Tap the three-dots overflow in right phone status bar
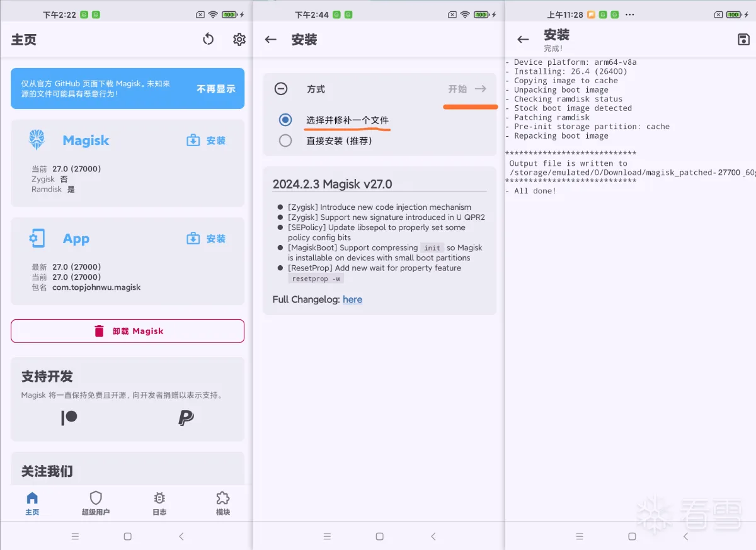This screenshot has width=756, height=550. pyautogui.click(x=629, y=14)
